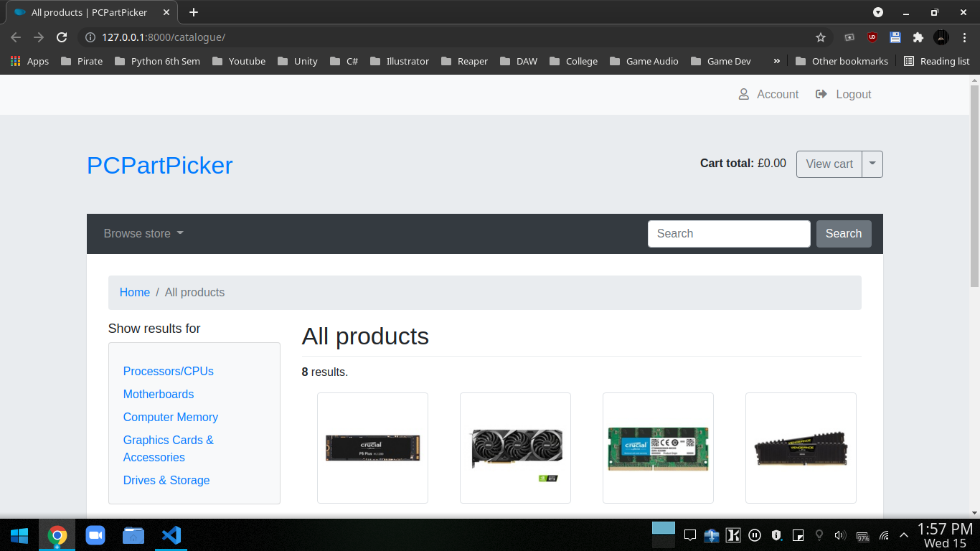Open the Reaper bookmark folder
The image size is (980, 551).
(464, 61)
